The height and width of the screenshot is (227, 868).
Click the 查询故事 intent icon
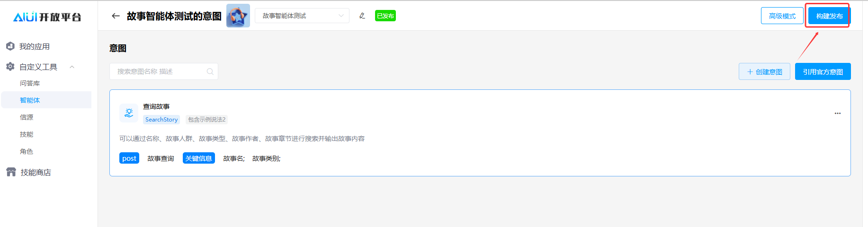[129, 113]
